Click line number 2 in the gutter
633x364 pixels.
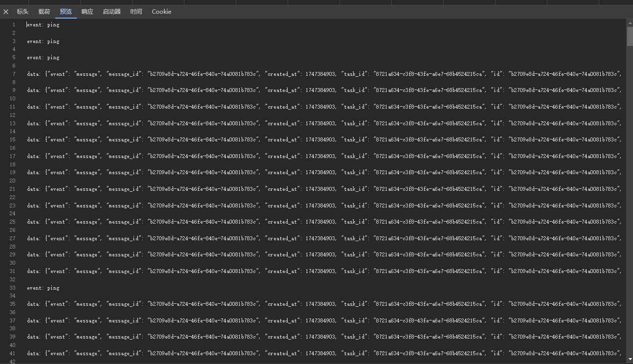(14, 33)
